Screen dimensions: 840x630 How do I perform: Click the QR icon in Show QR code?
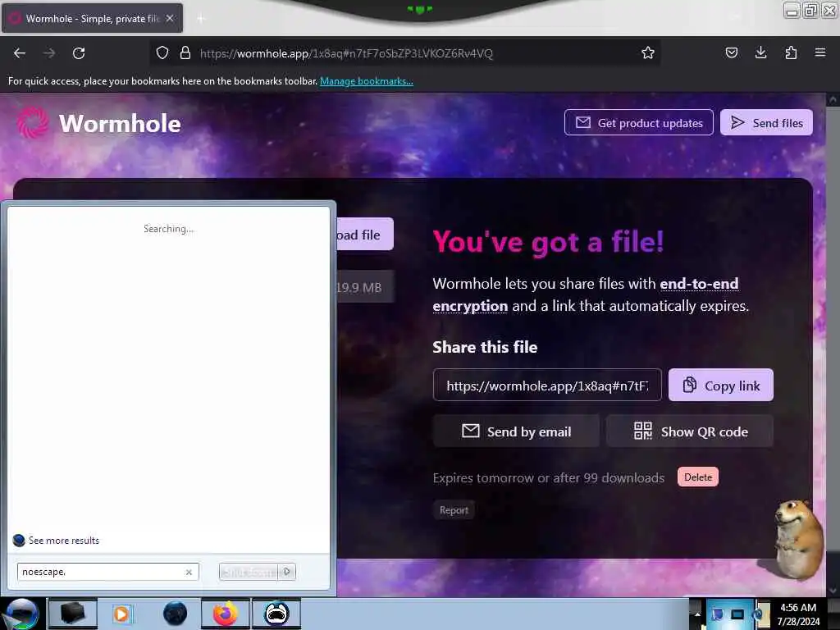(x=643, y=431)
